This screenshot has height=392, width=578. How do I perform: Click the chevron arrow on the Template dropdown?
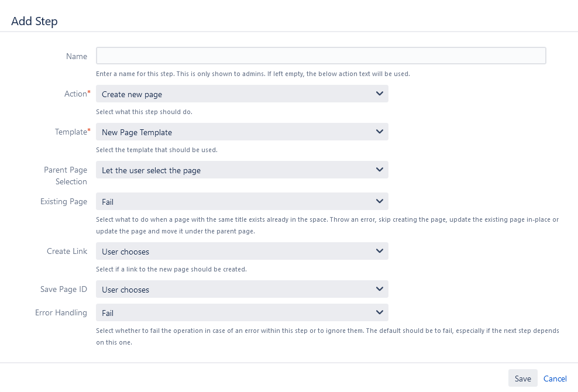pos(379,132)
